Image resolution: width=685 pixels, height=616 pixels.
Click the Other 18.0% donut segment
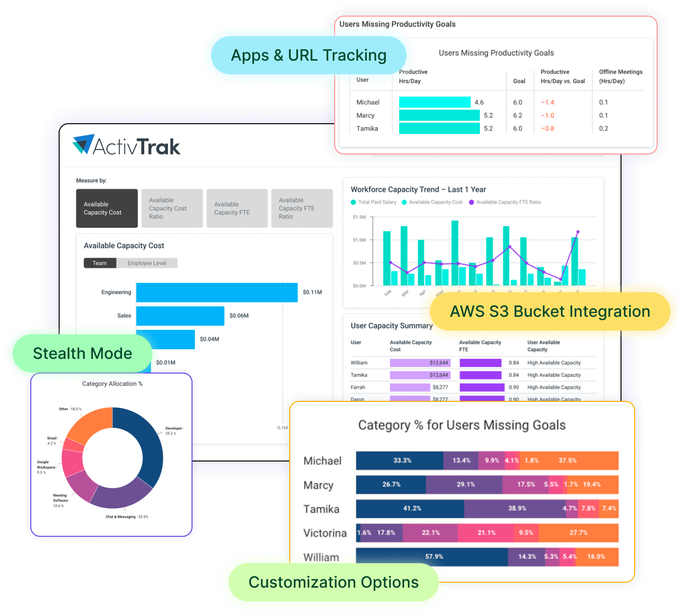92,424
